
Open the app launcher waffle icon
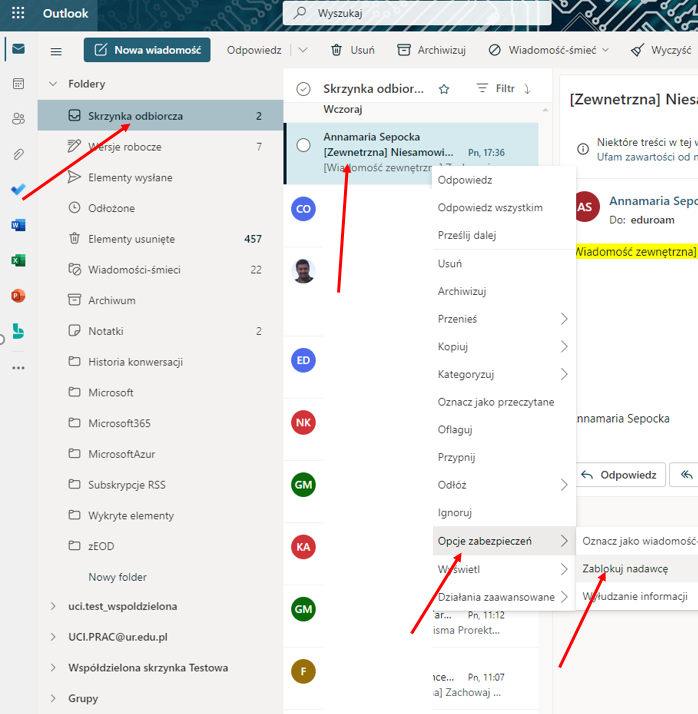coord(18,14)
